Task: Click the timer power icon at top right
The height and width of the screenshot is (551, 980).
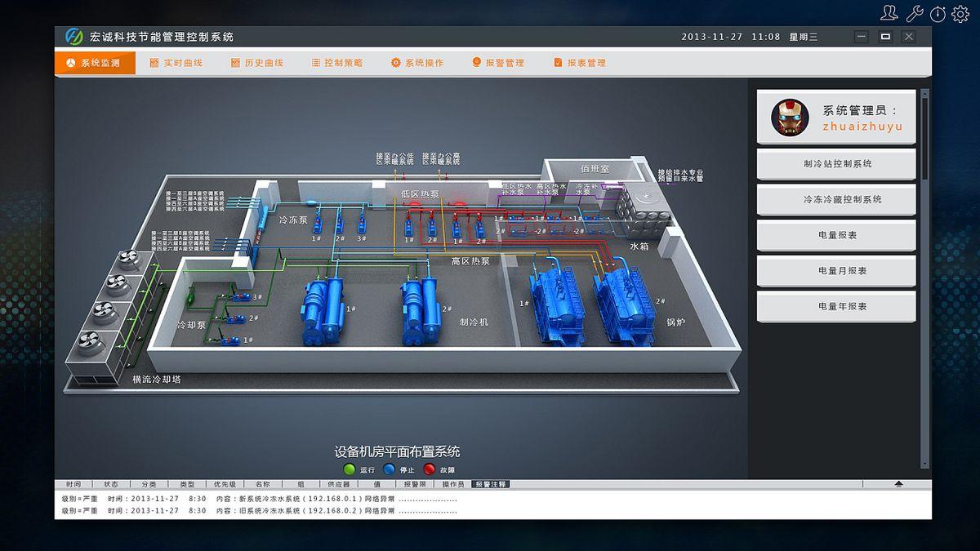Action: pos(938,13)
